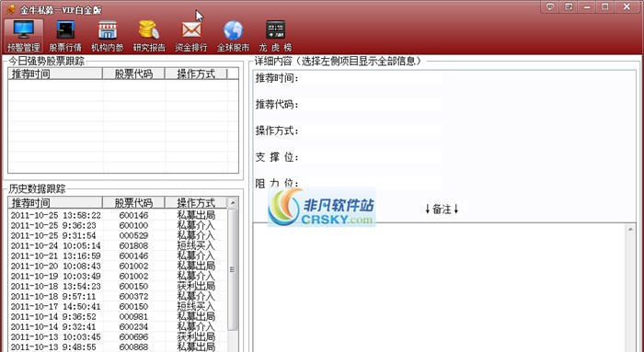Select row 2011-10-25 9:36:23
Image resolution: width=644 pixels, height=352 pixels.
(118, 225)
